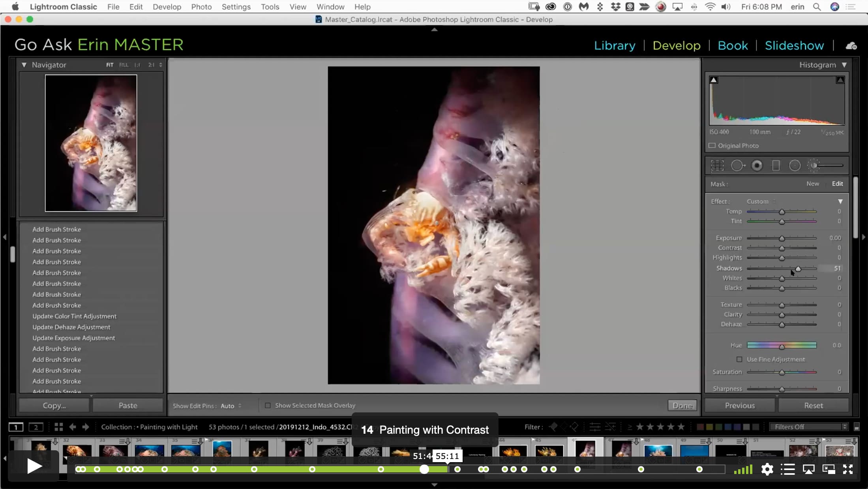Filter by unedited photos icon
Viewport: 868px width, 489px height.
[x=610, y=427]
